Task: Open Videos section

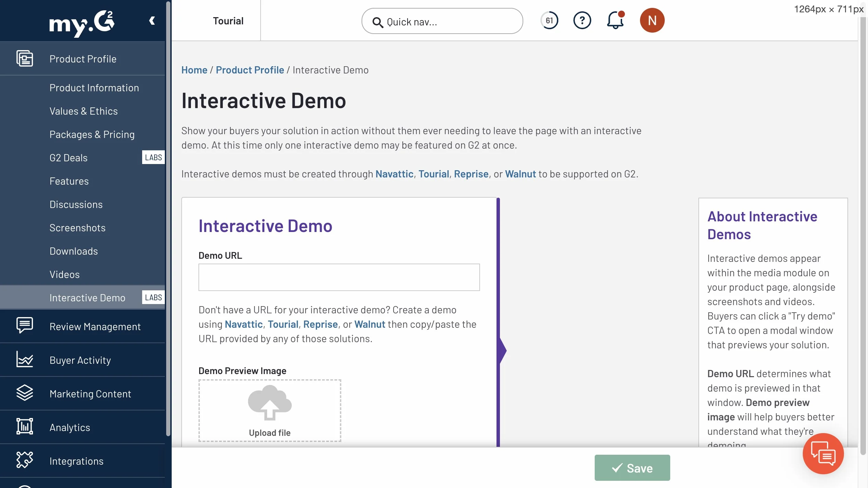Action: 65,275
